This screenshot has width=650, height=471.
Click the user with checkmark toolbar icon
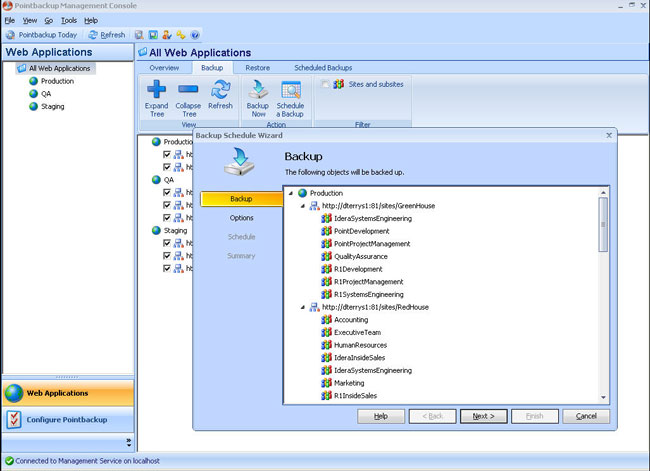[x=167, y=35]
